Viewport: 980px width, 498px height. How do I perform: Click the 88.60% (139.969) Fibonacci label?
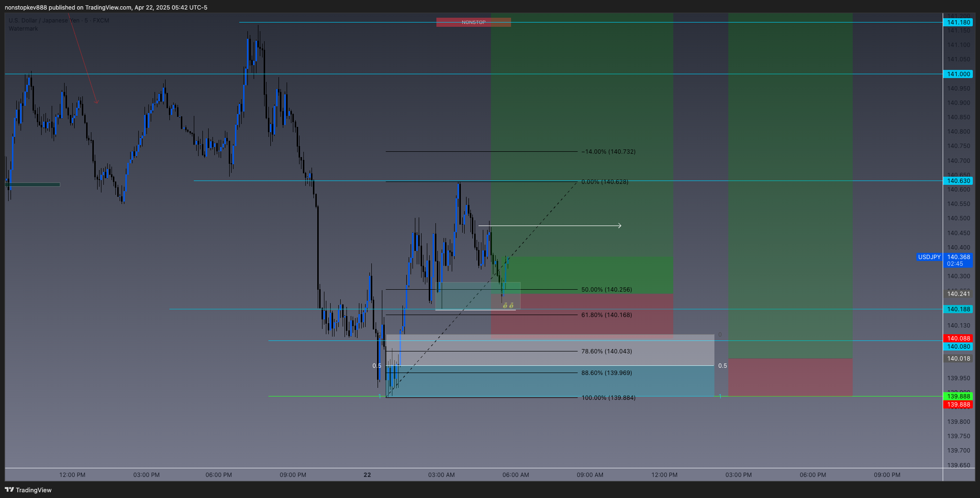coord(607,373)
